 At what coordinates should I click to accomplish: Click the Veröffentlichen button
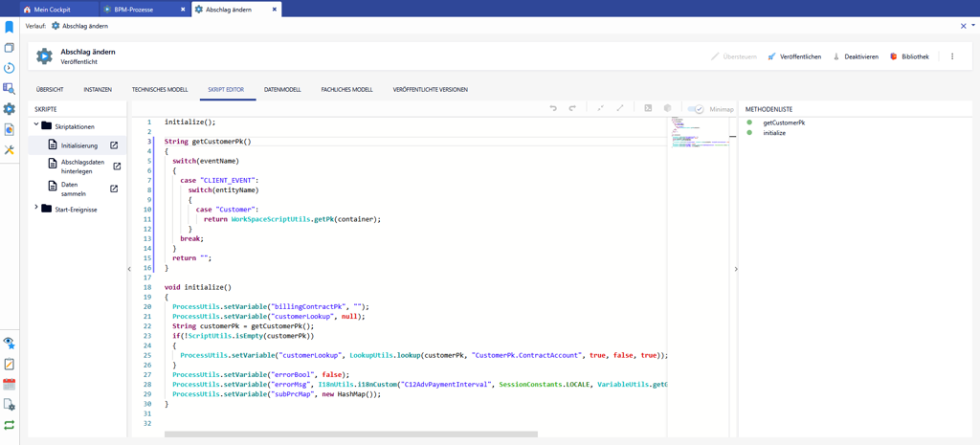794,56
